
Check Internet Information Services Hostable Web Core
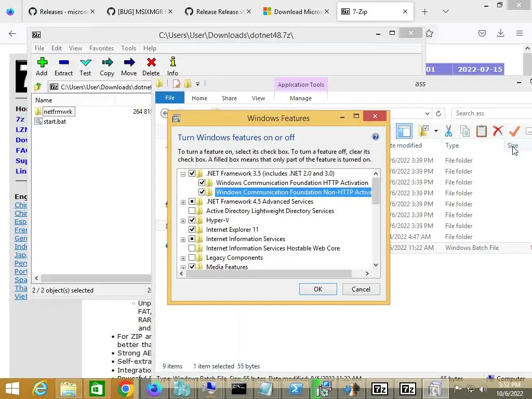[192, 248]
